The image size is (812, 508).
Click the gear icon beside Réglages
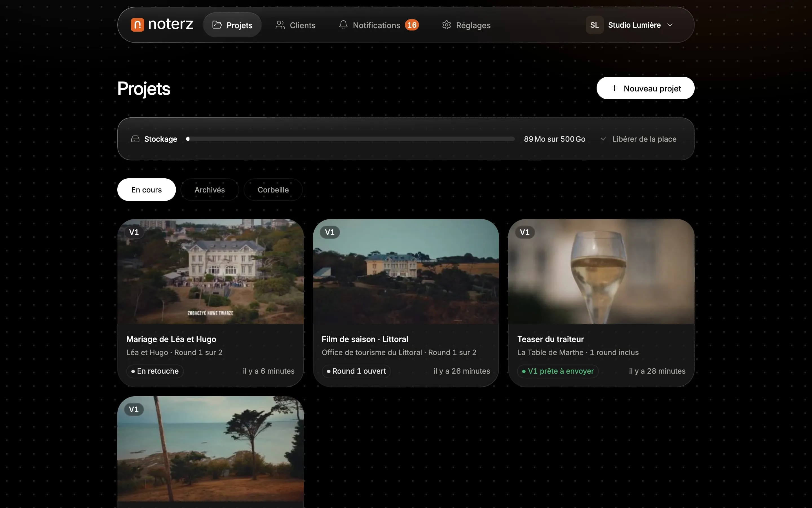coord(446,25)
